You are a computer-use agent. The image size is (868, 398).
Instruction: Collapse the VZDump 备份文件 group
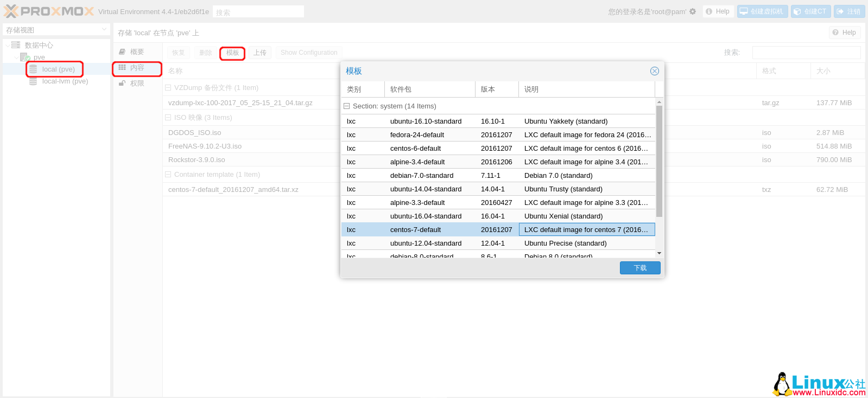168,88
